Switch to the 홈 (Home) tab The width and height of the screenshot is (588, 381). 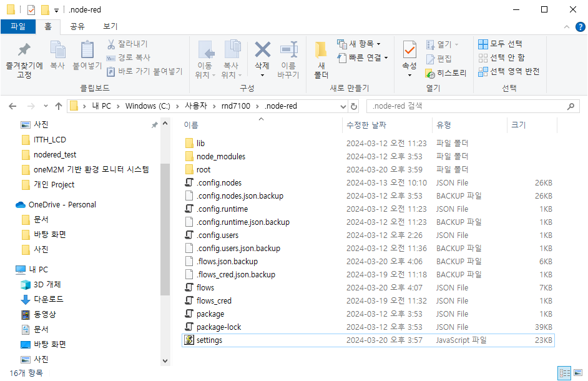[x=48, y=26]
